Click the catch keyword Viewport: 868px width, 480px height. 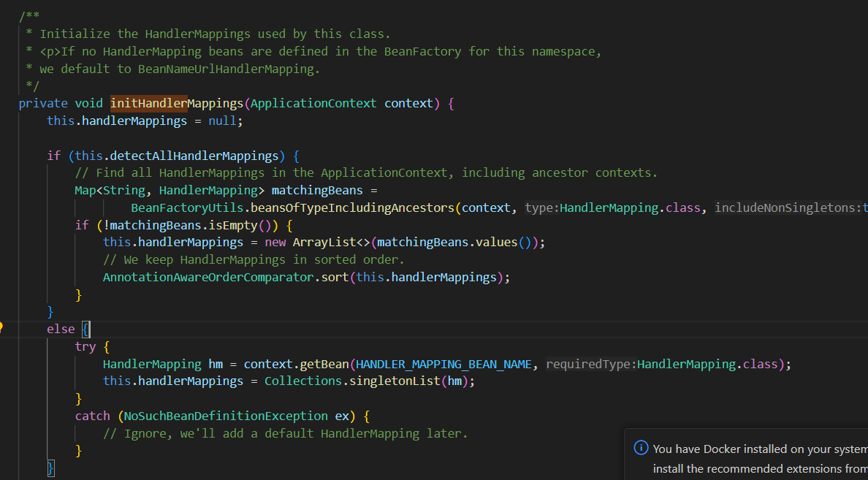click(93, 416)
